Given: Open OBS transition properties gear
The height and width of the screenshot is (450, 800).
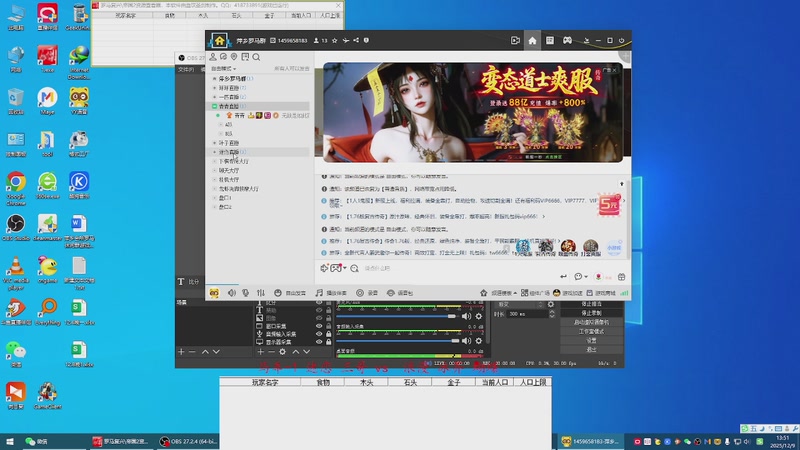Looking at the screenshot, I should (x=551, y=305).
